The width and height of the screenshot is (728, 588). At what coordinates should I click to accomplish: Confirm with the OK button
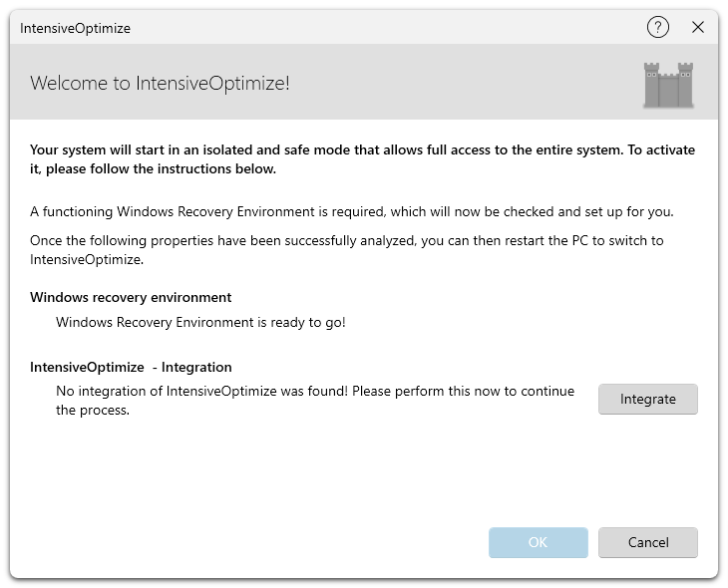pos(538,542)
